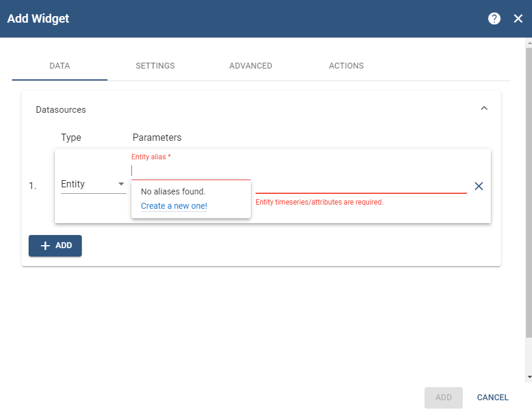Switch to the SETTINGS tab
Viewport: 532px width, 411px height.
click(155, 66)
